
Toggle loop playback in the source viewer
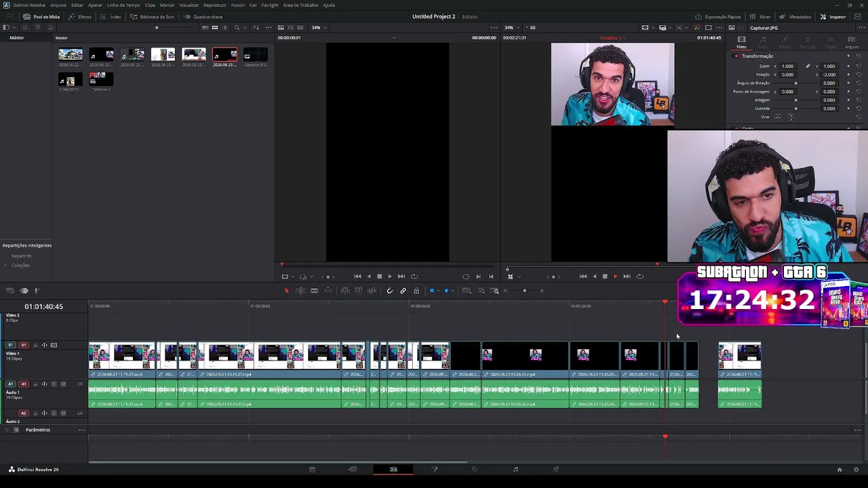coord(414,277)
